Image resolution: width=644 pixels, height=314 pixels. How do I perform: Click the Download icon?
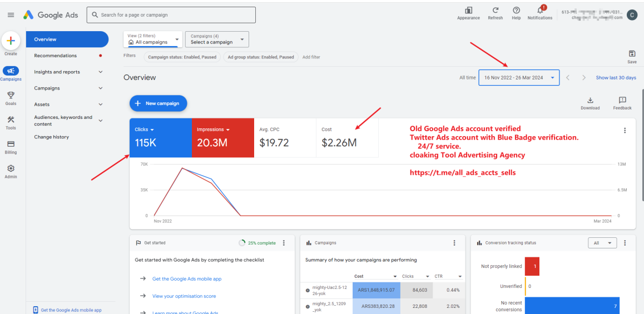590,100
